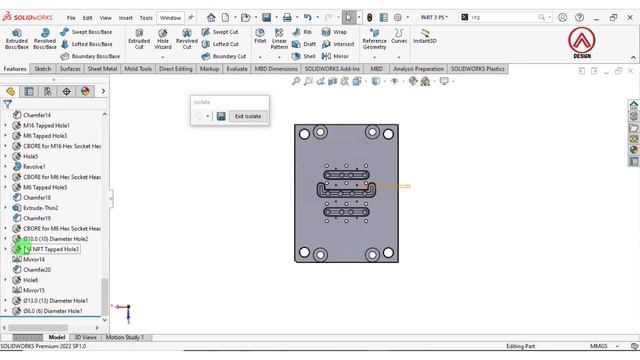Viewport: 640px width, 360px height.
Task: Open the View menu
Action: (105, 18)
